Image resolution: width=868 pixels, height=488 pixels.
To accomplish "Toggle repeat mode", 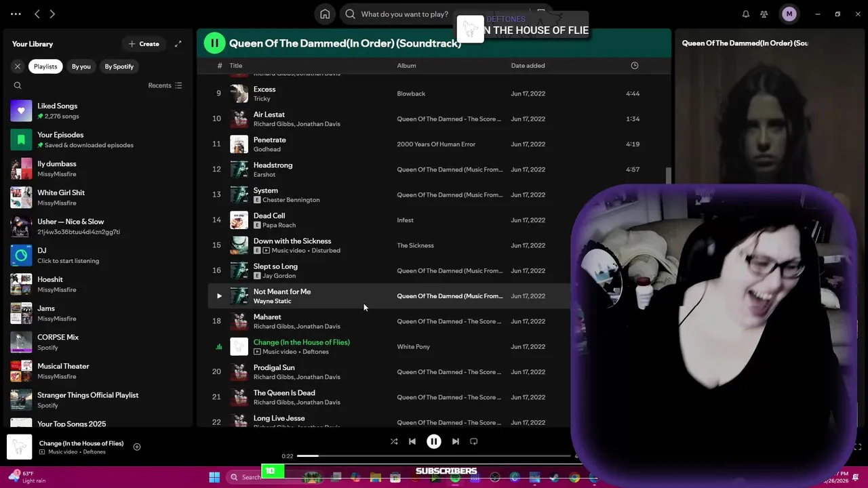I will pyautogui.click(x=474, y=441).
